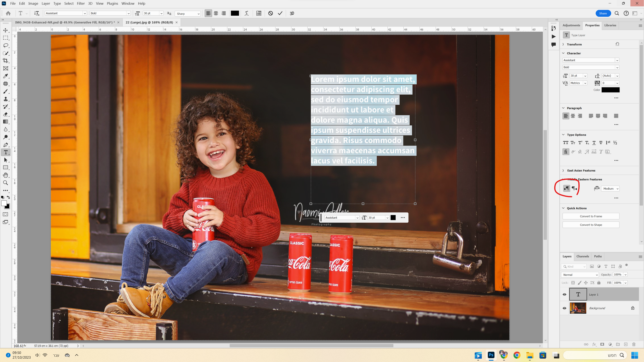Switch to the Channels tab
This screenshot has width=644, height=362.
coord(582,256)
